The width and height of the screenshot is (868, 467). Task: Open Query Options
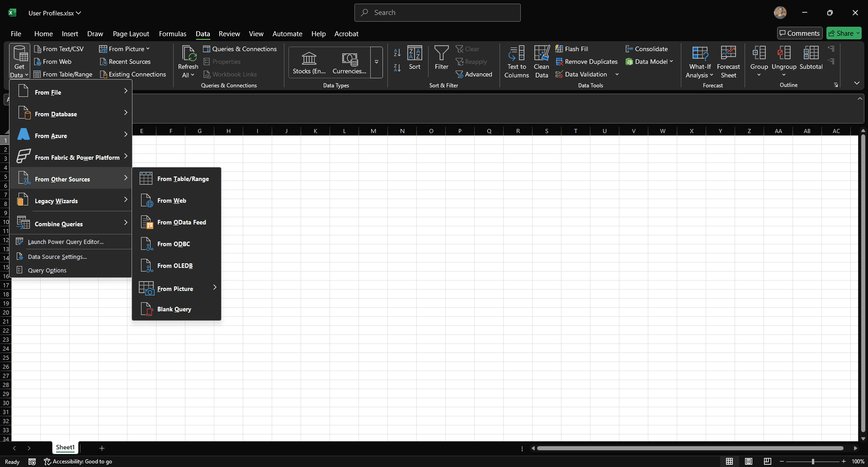[71, 270]
